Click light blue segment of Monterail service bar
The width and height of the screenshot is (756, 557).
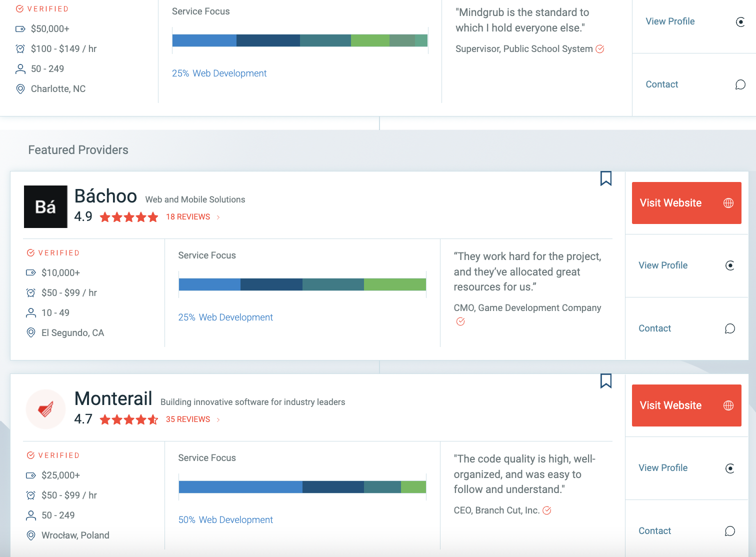(x=240, y=487)
